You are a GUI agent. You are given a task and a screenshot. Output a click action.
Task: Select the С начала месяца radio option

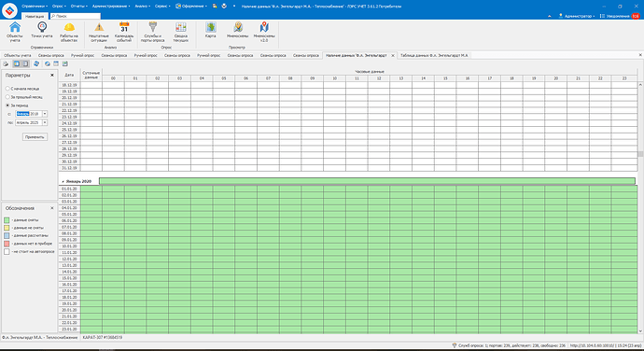pos(7,89)
